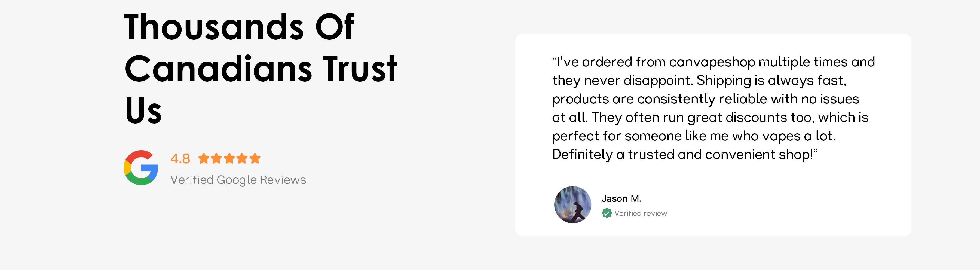Click the word "Us" in the heading
The width and height of the screenshot is (980, 270).
[143, 111]
